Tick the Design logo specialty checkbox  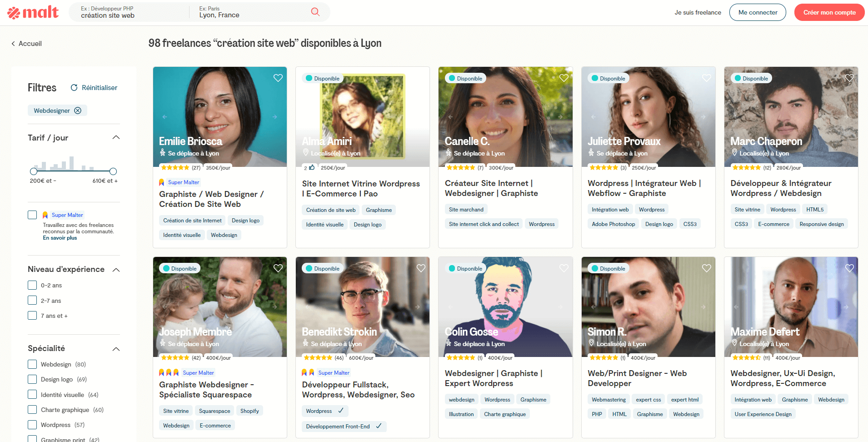32,379
